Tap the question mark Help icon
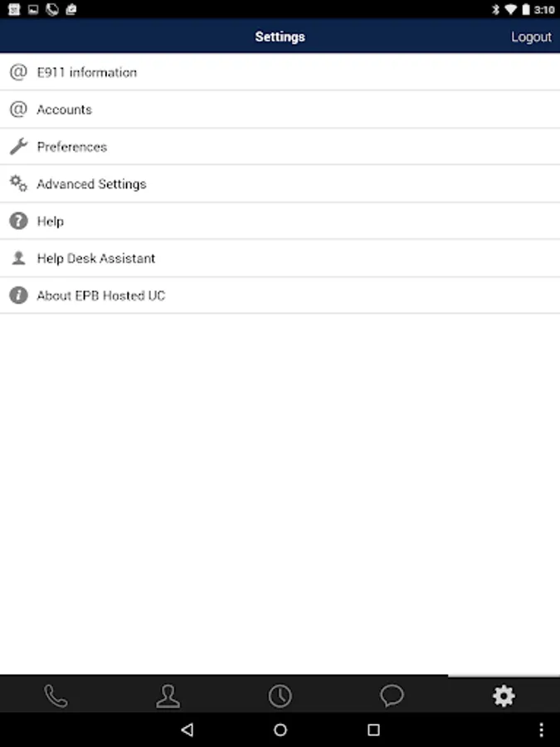The image size is (560, 747). (x=18, y=222)
